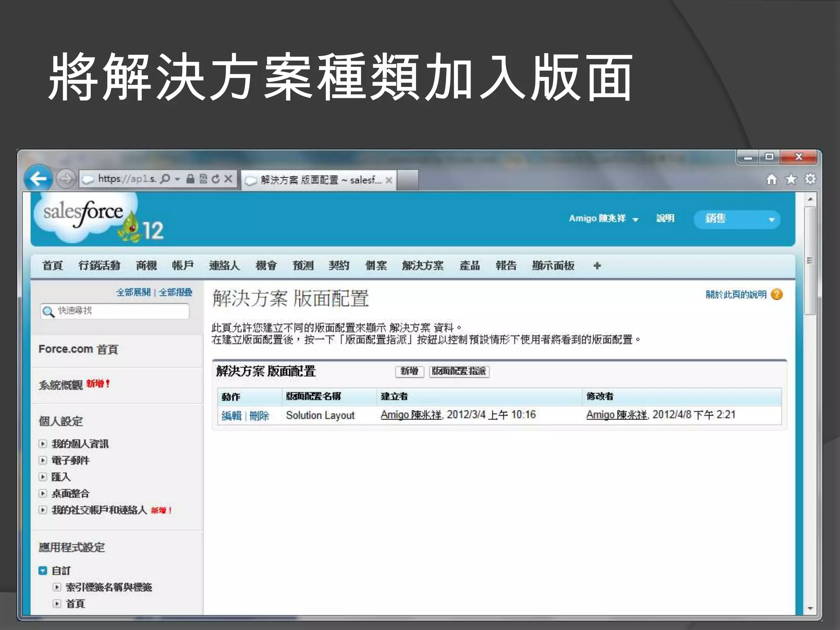The height and width of the screenshot is (630, 840).
Task: Expand 索引標籤名稱與標籤 tree node
Action: coord(57,587)
